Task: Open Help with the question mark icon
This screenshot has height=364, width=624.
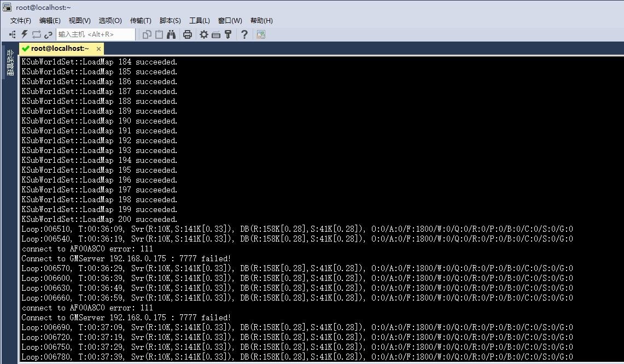Action: tap(244, 34)
